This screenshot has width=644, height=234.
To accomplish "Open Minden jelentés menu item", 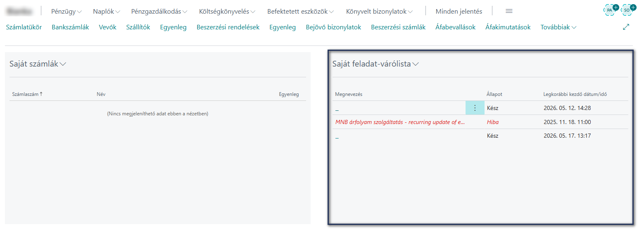I will click(459, 12).
